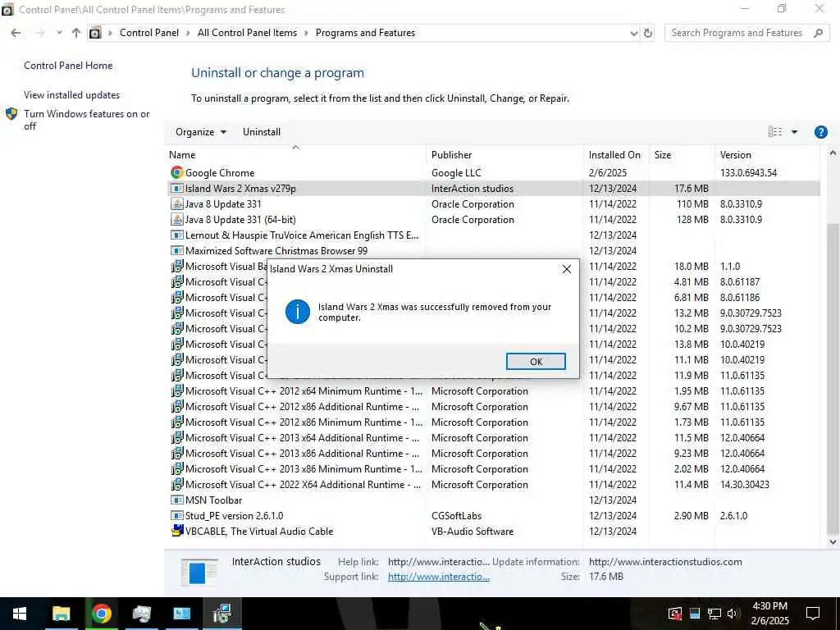The image size is (840, 630).
Task: Sort by the Installed On column
Action: pyautogui.click(x=614, y=155)
